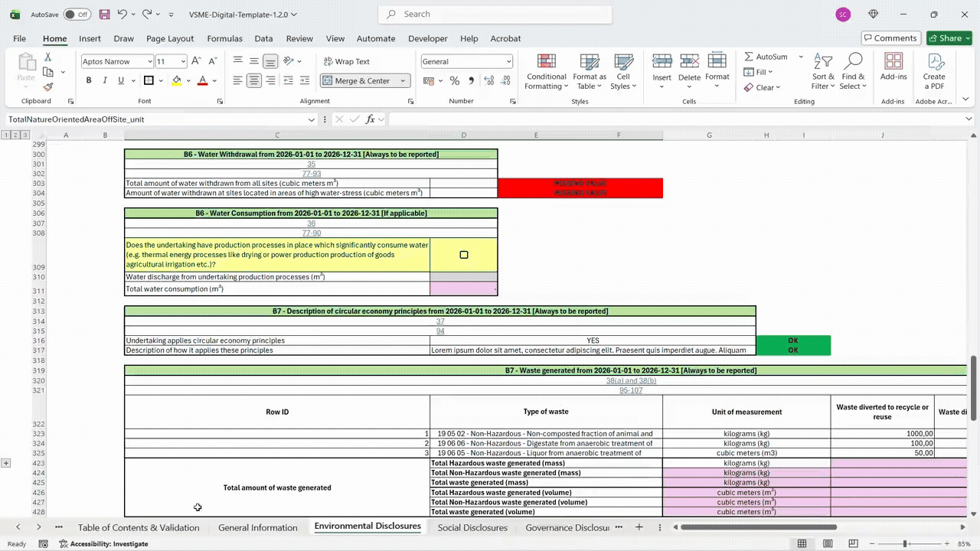980x551 pixels.
Task: Click the Cut scissors icon
Action: pyautogui.click(x=48, y=57)
